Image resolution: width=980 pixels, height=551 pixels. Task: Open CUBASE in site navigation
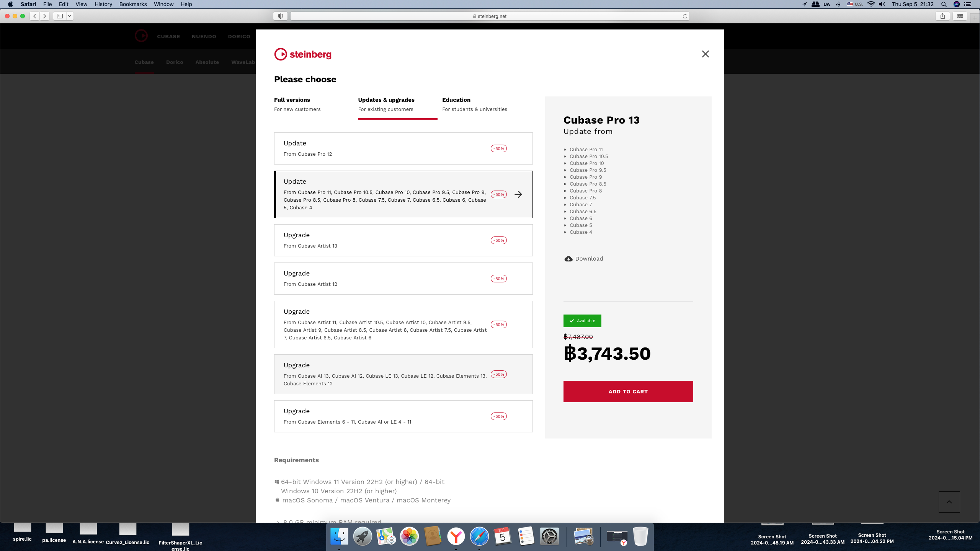tap(168, 36)
